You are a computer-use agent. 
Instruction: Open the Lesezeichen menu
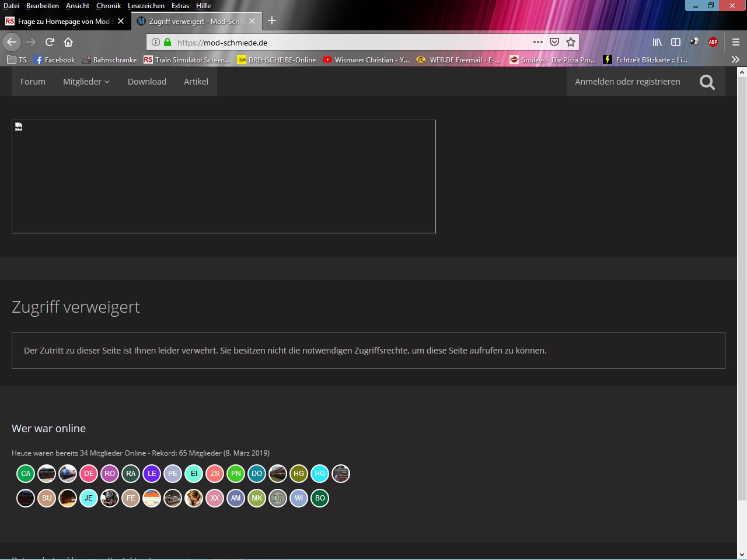click(146, 5)
